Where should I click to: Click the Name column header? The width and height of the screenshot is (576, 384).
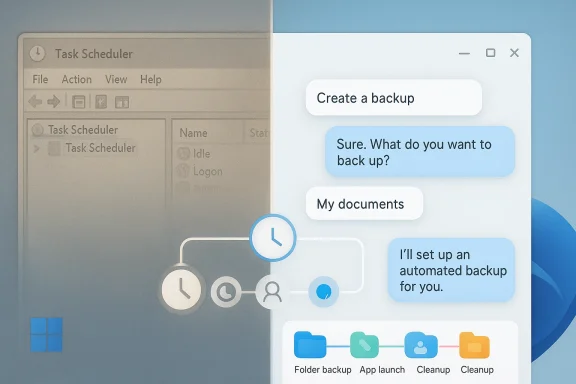[193, 133]
